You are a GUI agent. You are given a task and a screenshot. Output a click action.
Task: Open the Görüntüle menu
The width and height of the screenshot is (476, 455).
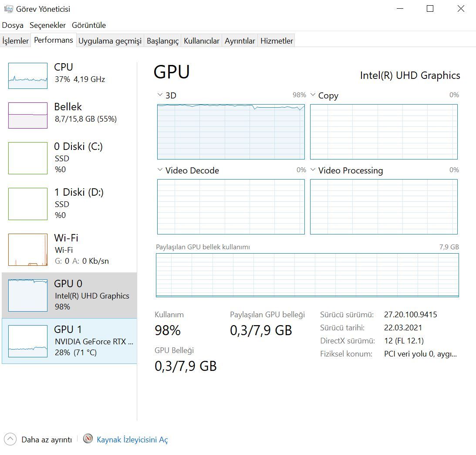(x=89, y=25)
